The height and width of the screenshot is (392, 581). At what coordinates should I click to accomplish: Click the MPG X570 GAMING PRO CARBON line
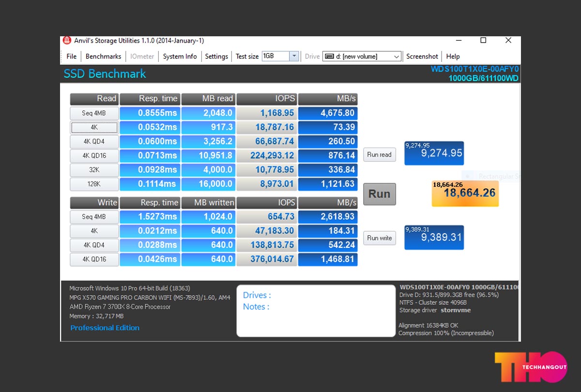150,298
